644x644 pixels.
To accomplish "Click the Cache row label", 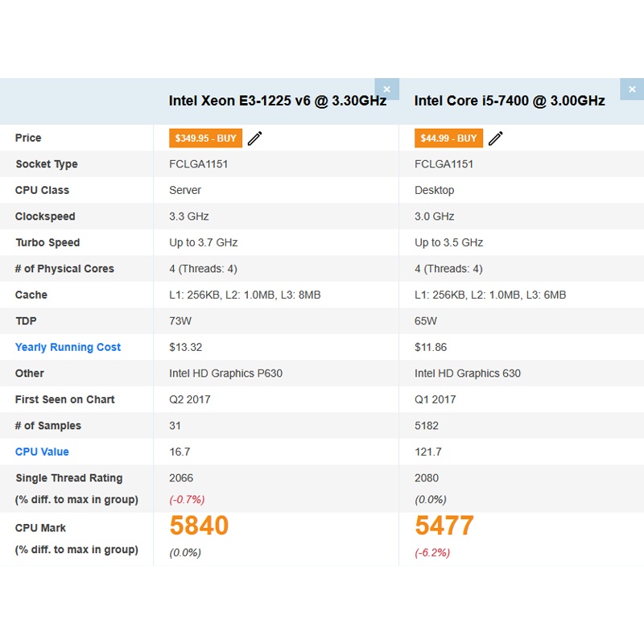I will point(31,295).
